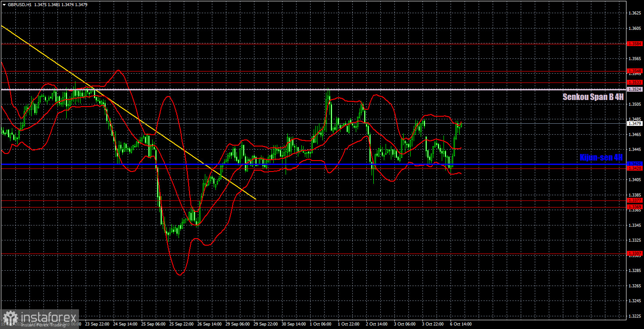Click the 1.3307 red price level tag
644x329 pixels.
click(635, 253)
